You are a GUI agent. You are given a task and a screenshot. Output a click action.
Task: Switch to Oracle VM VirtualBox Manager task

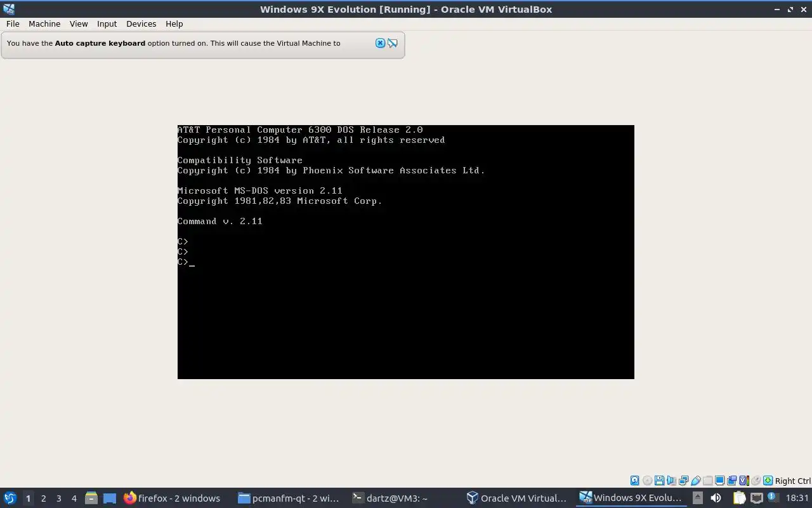(517, 498)
